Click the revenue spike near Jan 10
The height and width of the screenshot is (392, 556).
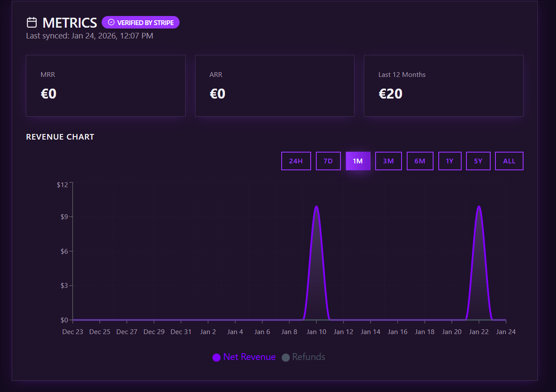[x=316, y=207]
